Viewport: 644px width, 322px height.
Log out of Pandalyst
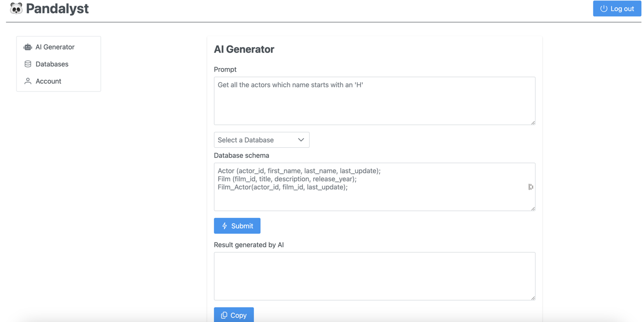(x=617, y=9)
